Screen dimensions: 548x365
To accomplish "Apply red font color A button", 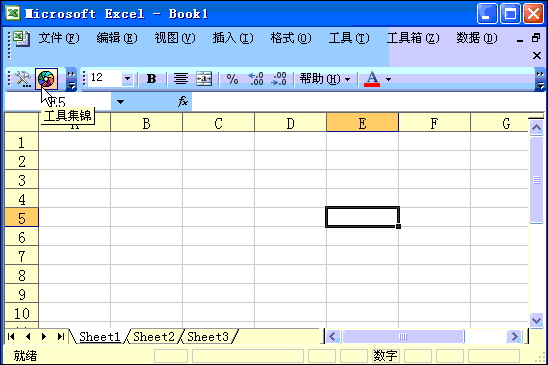I will click(x=372, y=79).
